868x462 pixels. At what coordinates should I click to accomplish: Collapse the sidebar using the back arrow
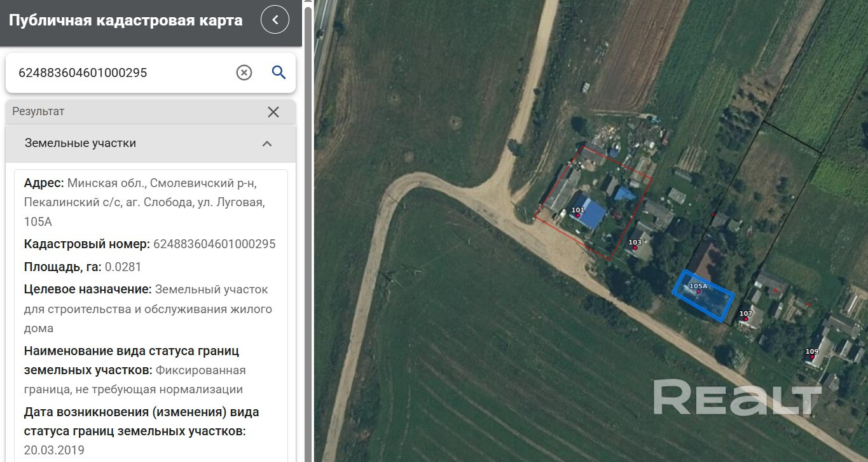click(275, 20)
